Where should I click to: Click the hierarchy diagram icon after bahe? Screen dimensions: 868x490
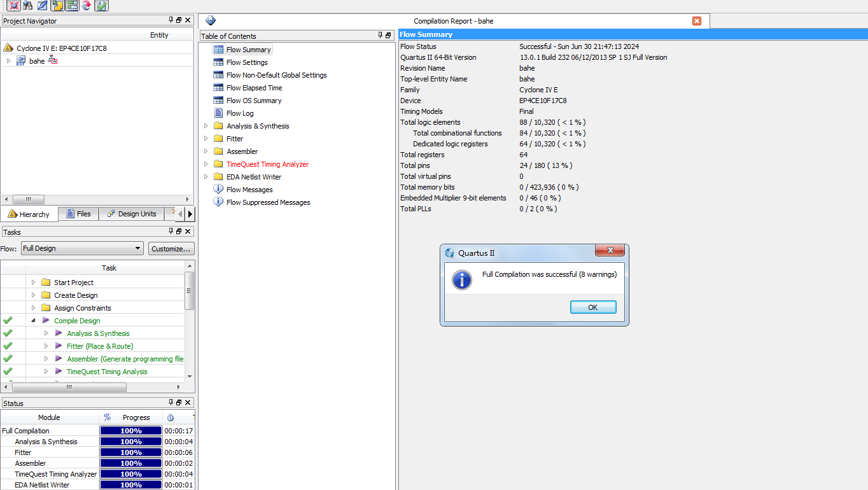click(53, 60)
